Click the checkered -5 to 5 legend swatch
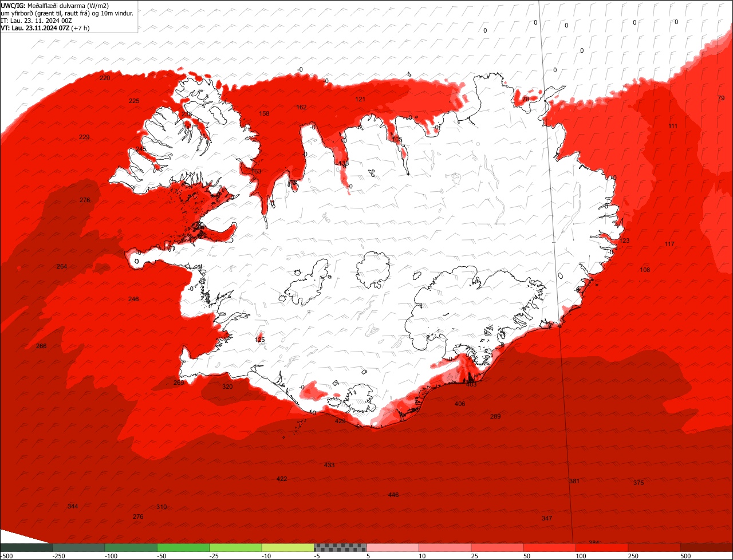The width and height of the screenshot is (733, 560). tap(340, 547)
